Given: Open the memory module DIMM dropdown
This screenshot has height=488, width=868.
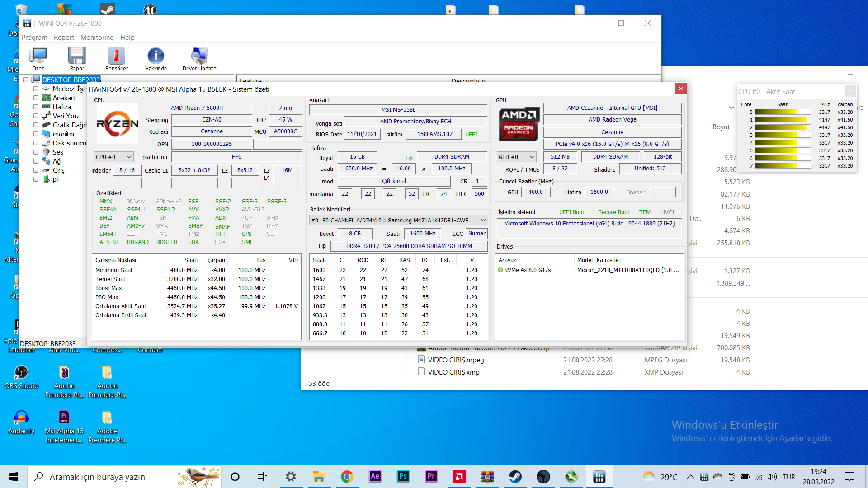Looking at the screenshot, I should point(398,220).
